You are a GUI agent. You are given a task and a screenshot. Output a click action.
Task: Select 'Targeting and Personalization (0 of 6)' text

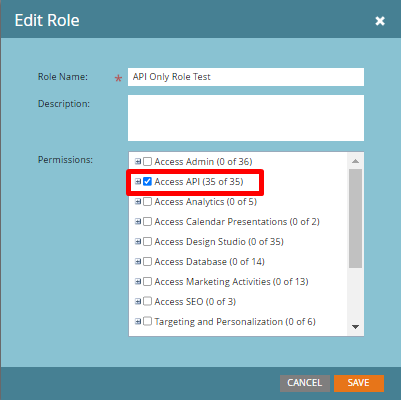pos(235,322)
